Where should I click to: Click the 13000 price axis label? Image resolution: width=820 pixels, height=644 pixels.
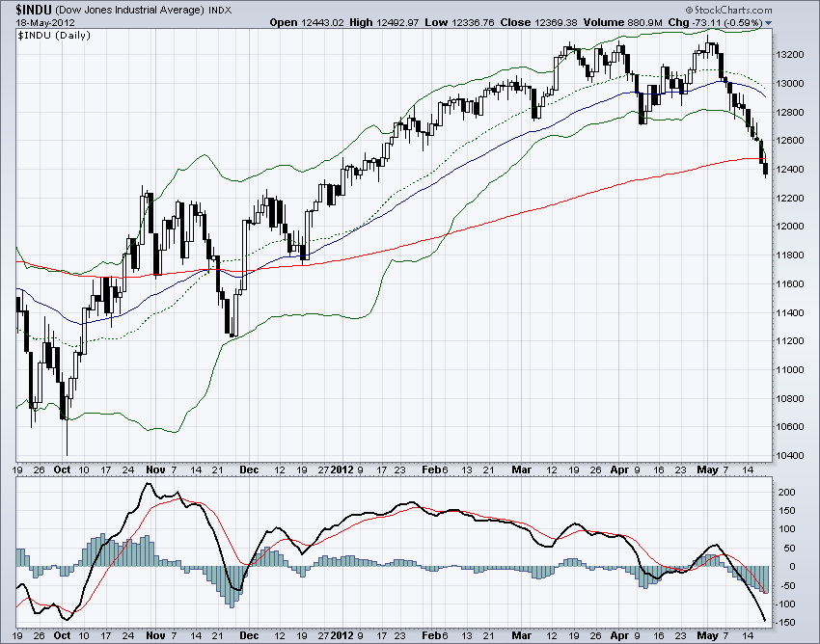tap(789, 84)
